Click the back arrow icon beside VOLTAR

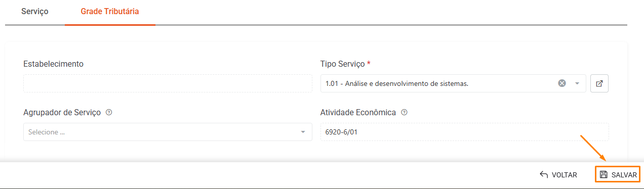(544, 174)
